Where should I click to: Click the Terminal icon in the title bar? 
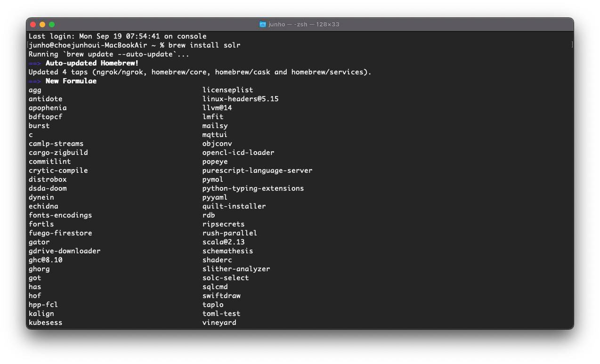point(263,24)
